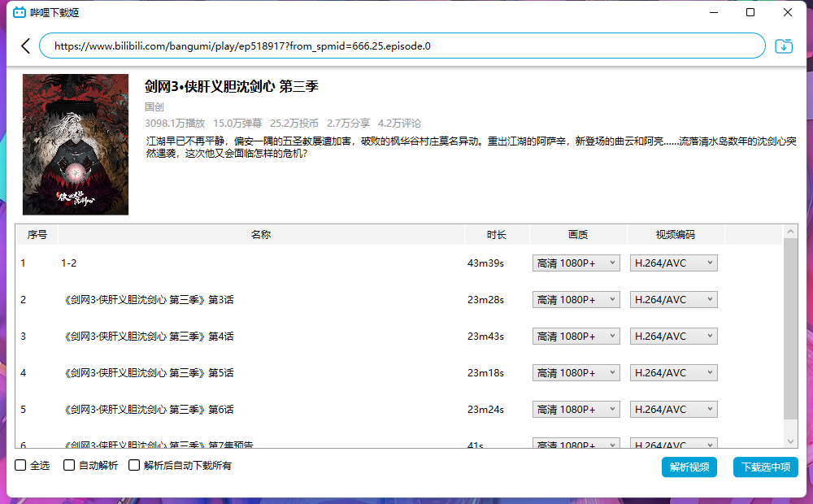This screenshot has height=504, width=813.
Task: Close the 哔哩下载姬 window
Action: point(788,12)
